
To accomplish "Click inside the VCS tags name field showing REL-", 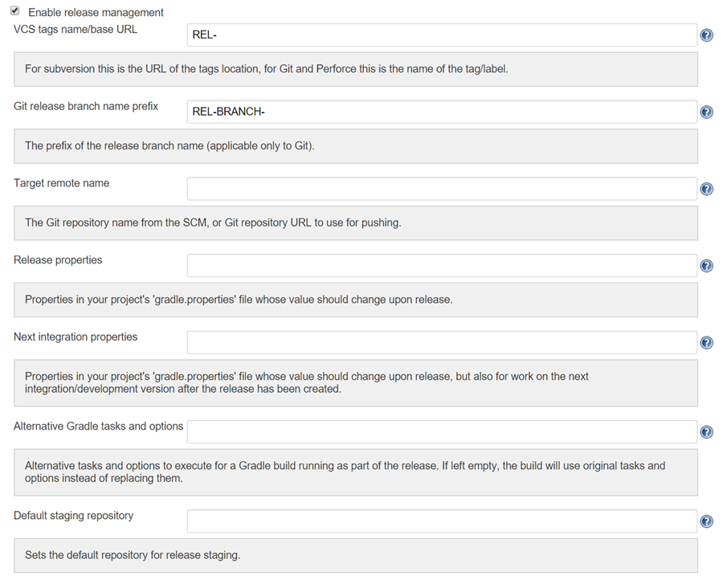I will click(442, 35).
